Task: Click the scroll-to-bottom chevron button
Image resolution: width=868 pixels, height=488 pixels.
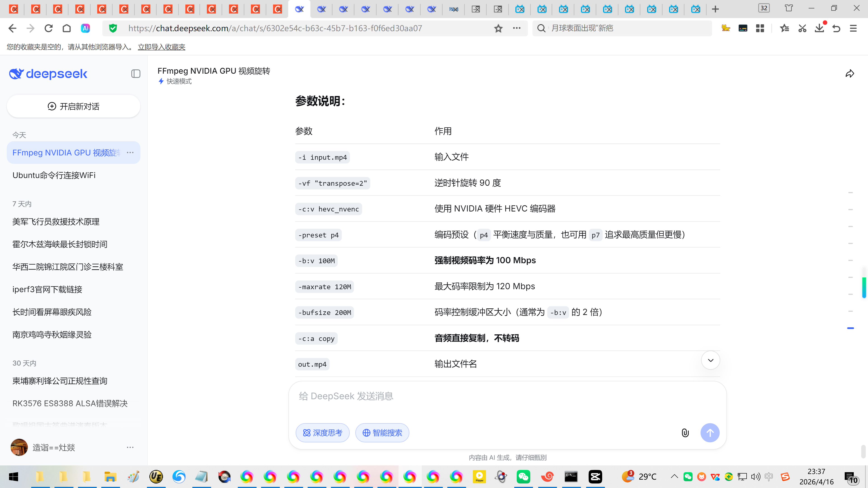Action: [x=710, y=360]
